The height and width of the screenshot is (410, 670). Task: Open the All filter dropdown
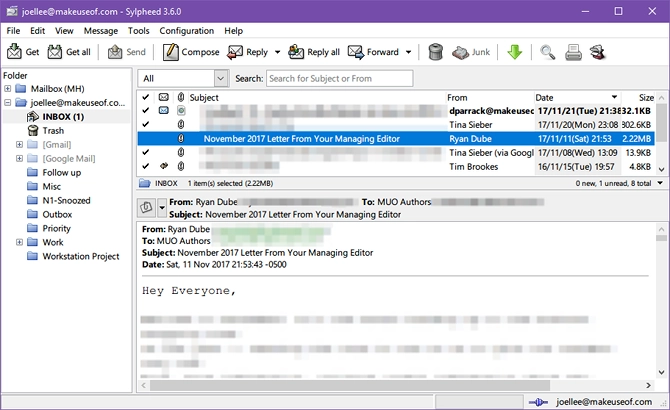220,79
